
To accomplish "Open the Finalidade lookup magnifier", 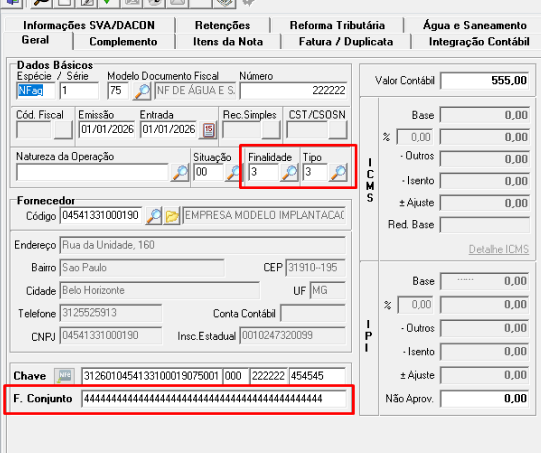I will point(289,173).
